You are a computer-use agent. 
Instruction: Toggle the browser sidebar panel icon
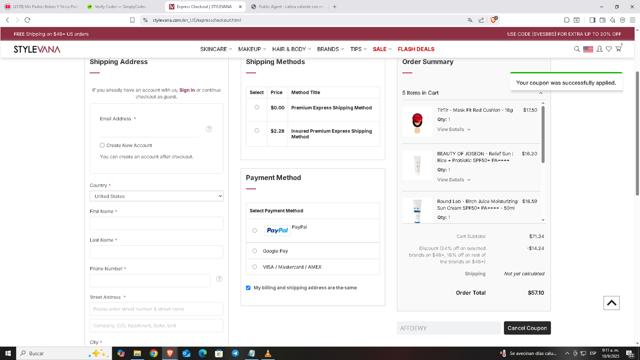592,20
